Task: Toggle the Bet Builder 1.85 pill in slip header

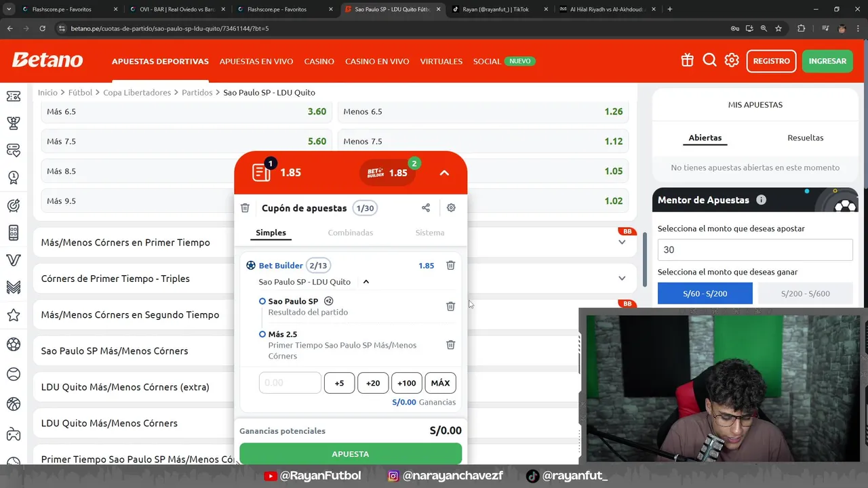Action: pos(388,173)
